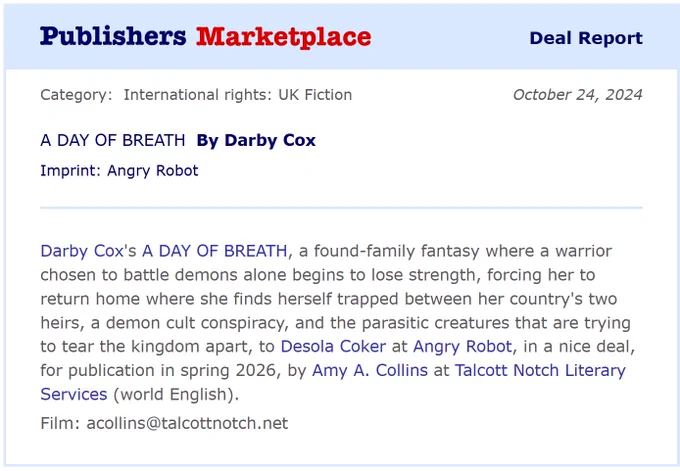Select the Imprint: Angry Robot line

pos(119,171)
